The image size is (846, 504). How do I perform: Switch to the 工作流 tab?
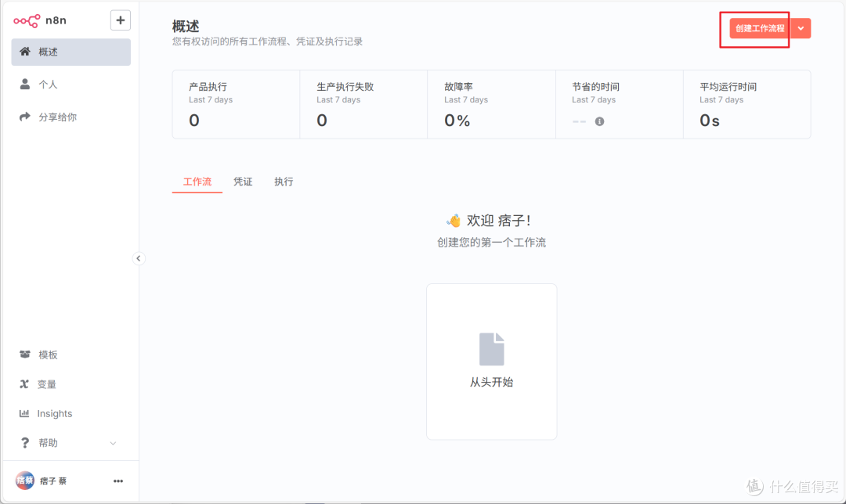(197, 182)
